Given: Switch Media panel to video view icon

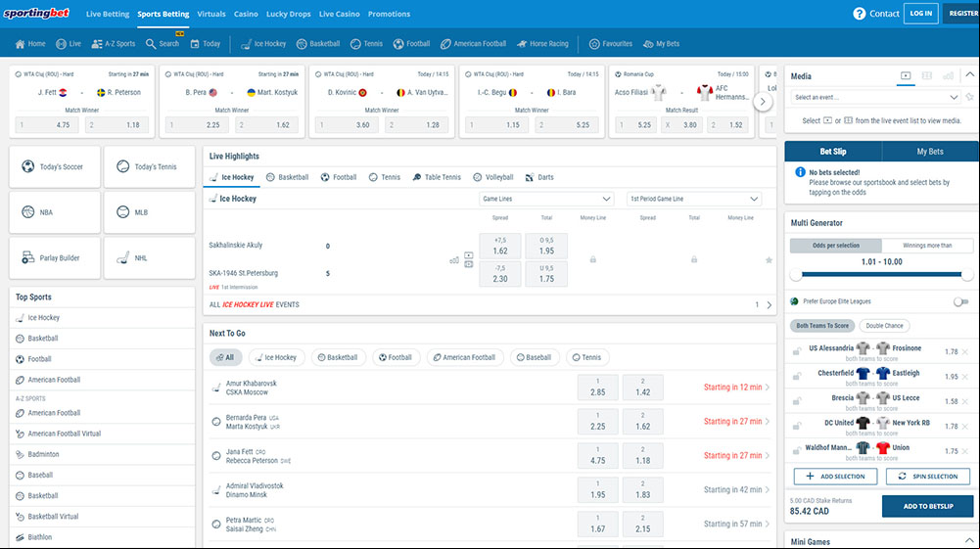Looking at the screenshot, I should [906, 75].
